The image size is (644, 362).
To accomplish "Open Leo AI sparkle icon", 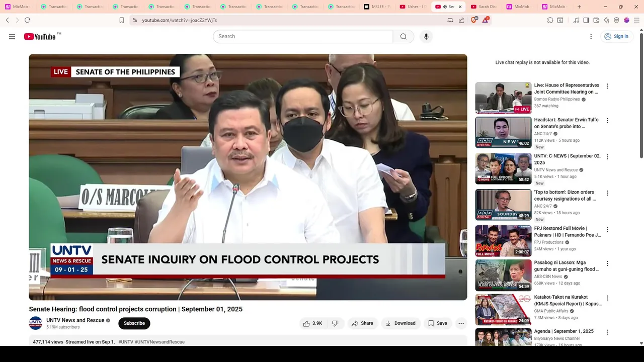I will tap(606, 20).
